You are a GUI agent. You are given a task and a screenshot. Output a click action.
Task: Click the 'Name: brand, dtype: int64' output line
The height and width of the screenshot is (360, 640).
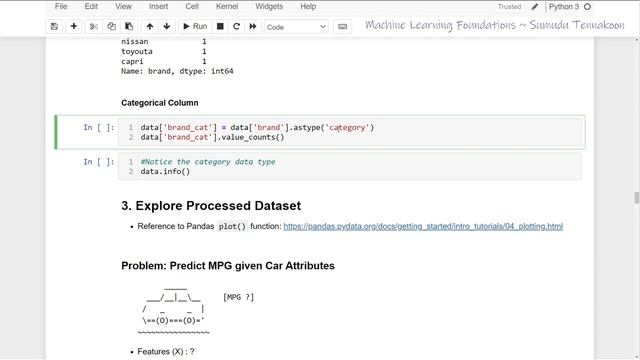coord(177,71)
